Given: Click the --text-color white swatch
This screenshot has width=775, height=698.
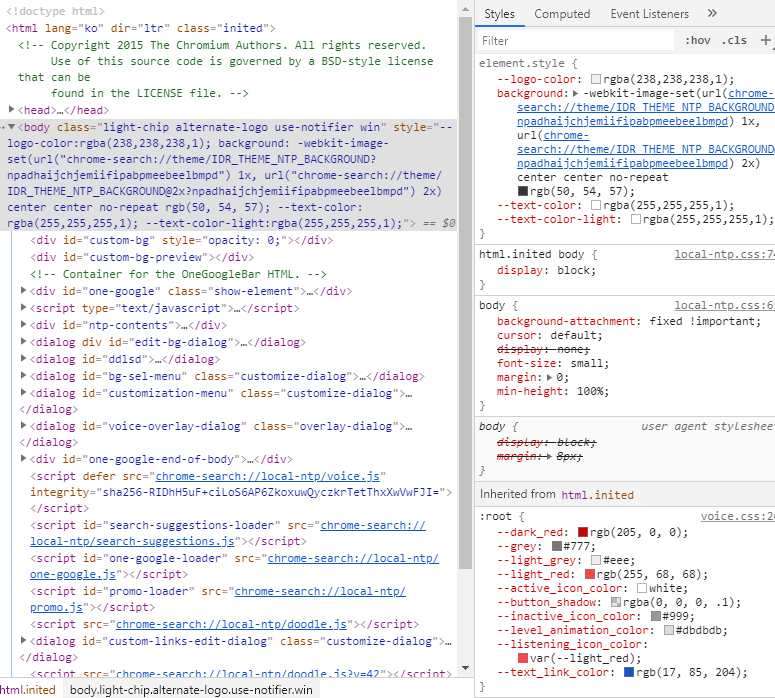Looking at the screenshot, I should tap(596, 205).
